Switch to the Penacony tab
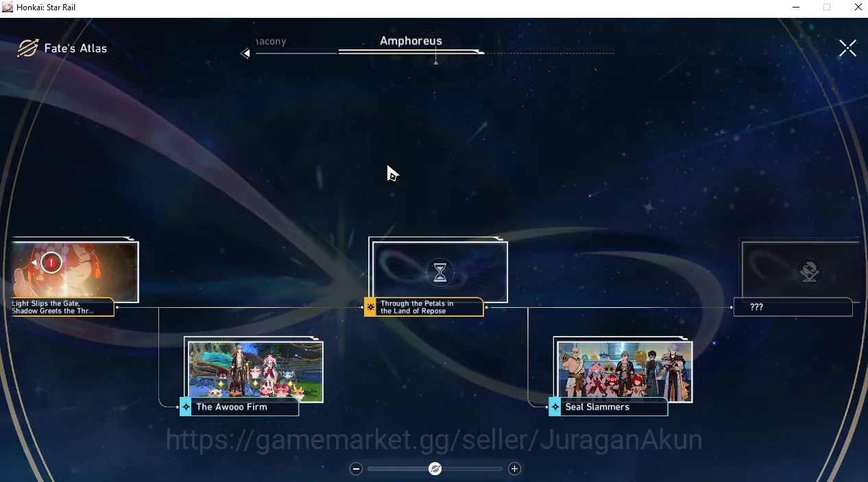 pyautogui.click(x=271, y=42)
